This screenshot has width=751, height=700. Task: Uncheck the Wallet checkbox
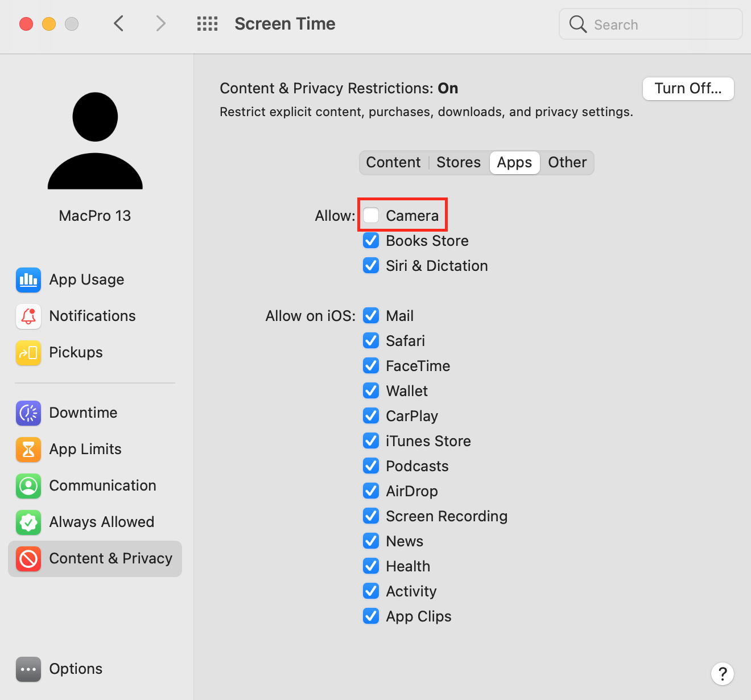click(x=371, y=390)
